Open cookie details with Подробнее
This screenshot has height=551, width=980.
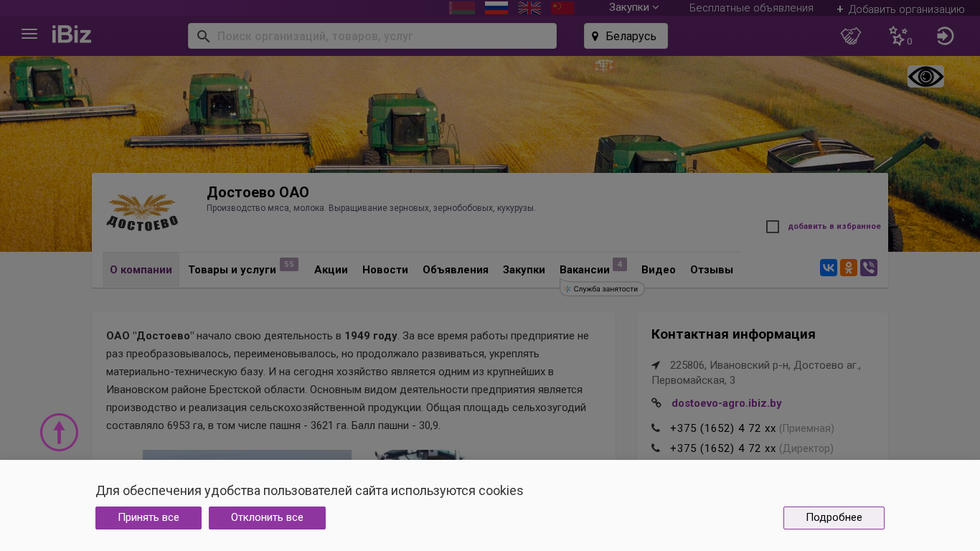834,518
